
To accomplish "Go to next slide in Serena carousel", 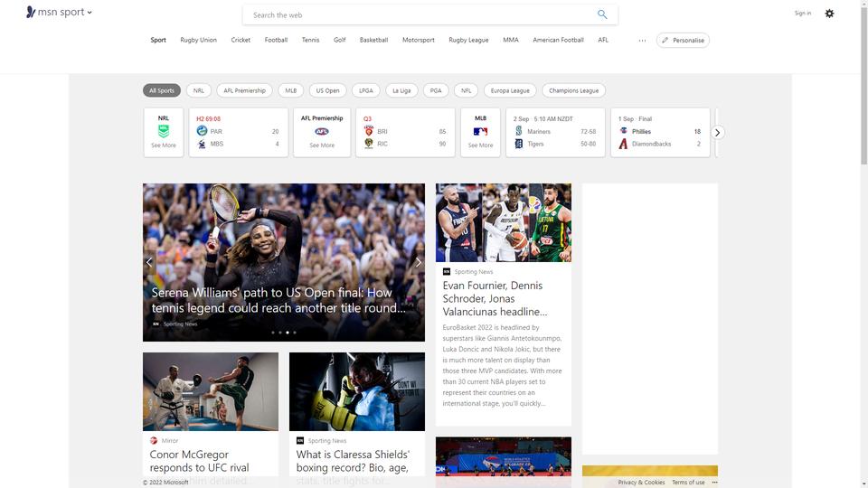I will 419,263.
